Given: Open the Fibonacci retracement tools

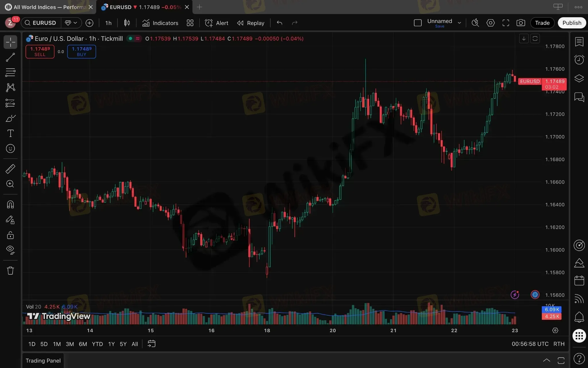Looking at the screenshot, I should click(10, 72).
